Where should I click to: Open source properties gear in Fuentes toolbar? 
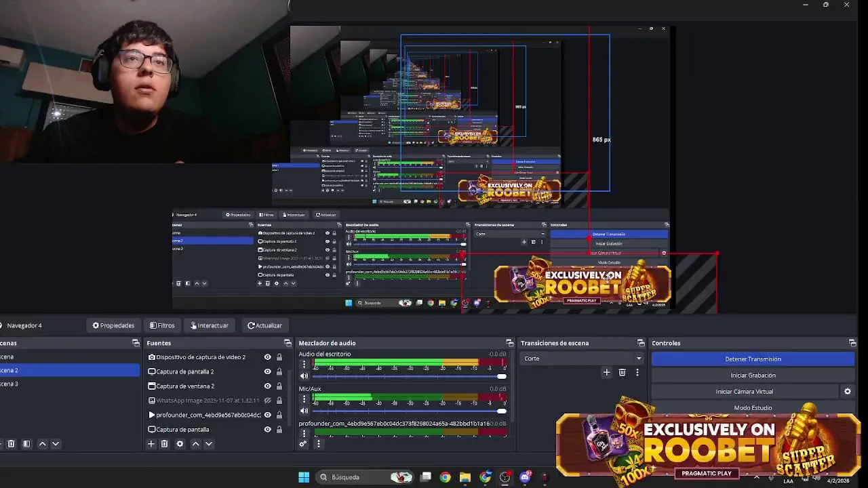pyautogui.click(x=180, y=444)
